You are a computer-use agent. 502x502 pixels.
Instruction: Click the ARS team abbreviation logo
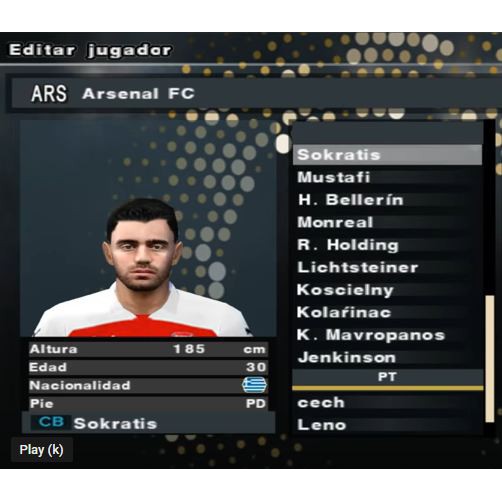point(49,93)
